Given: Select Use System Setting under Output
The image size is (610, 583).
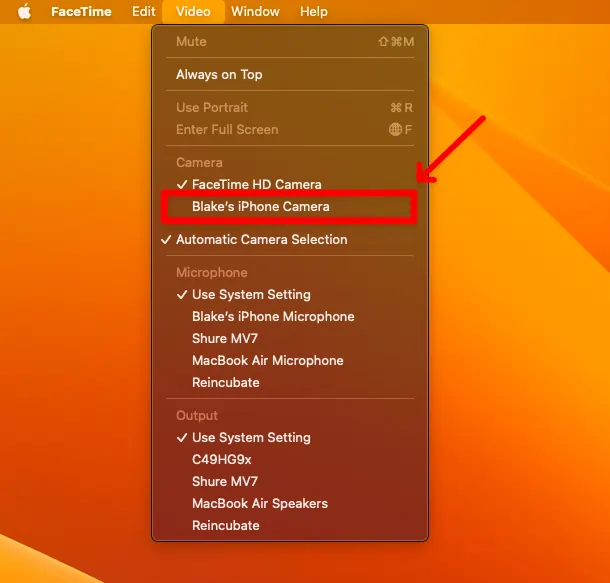Looking at the screenshot, I should 290,438.
